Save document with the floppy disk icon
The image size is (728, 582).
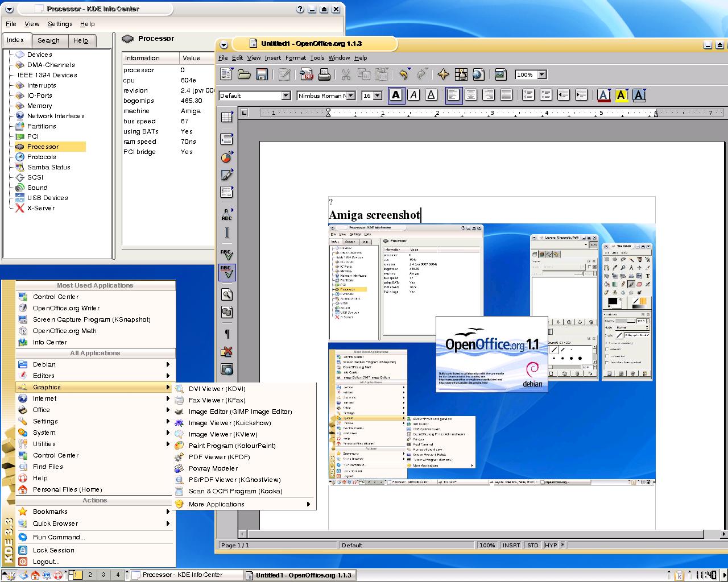[262, 74]
